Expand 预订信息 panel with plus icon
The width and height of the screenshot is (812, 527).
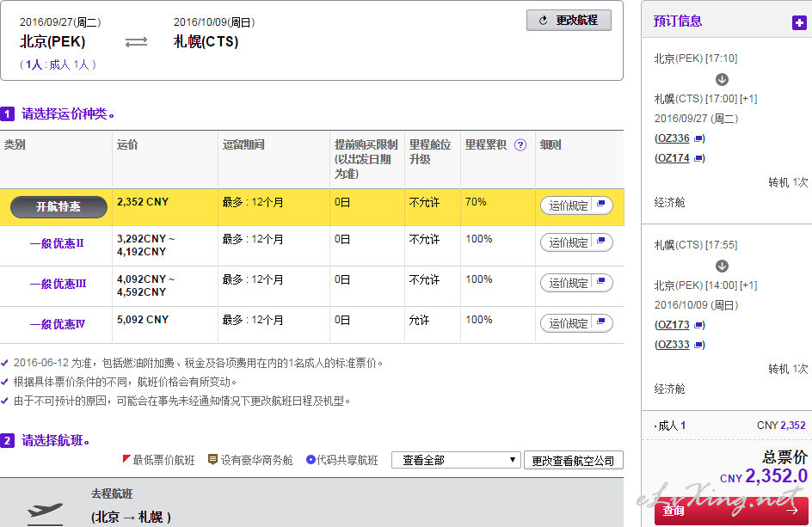coord(799,22)
